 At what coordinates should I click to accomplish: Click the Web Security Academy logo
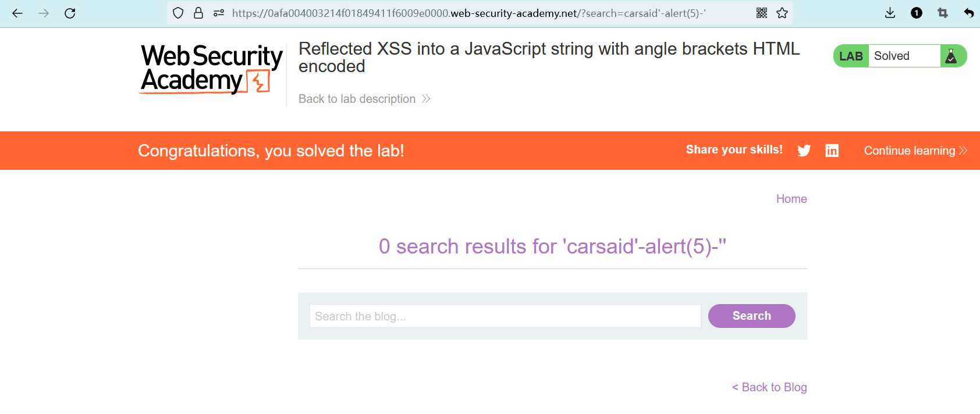(x=211, y=69)
